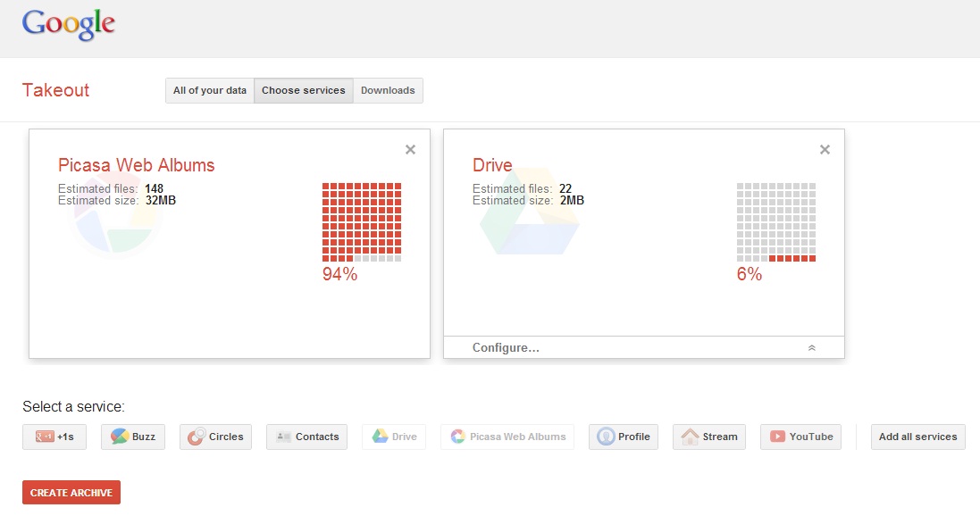Switch to the Choose services tab
This screenshot has width=980, height=516.
(303, 90)
